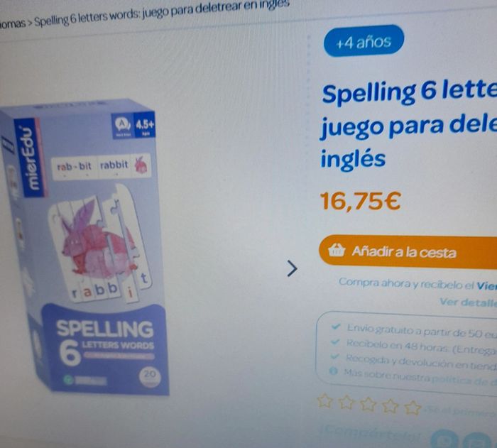Open the mierEdu Spelling box product image
This screenshot has height=448, width=497.
(x=84, y=247)
